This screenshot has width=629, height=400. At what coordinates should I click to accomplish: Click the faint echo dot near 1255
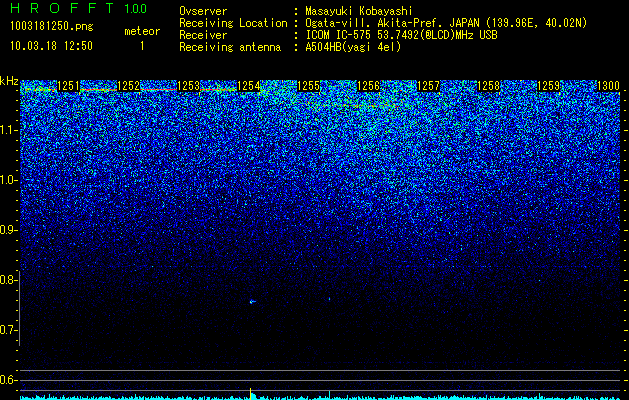coord(329,299)
